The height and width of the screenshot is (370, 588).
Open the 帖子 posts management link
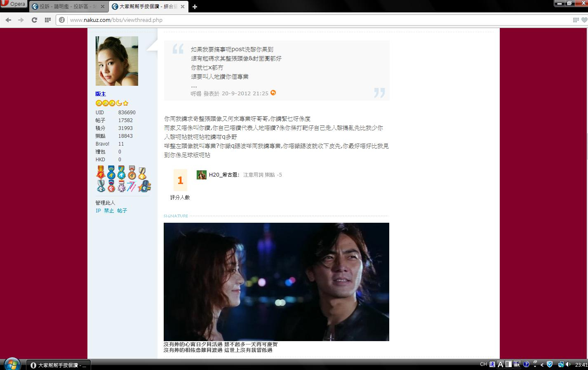pyautogui.click(x=122, y=210)
